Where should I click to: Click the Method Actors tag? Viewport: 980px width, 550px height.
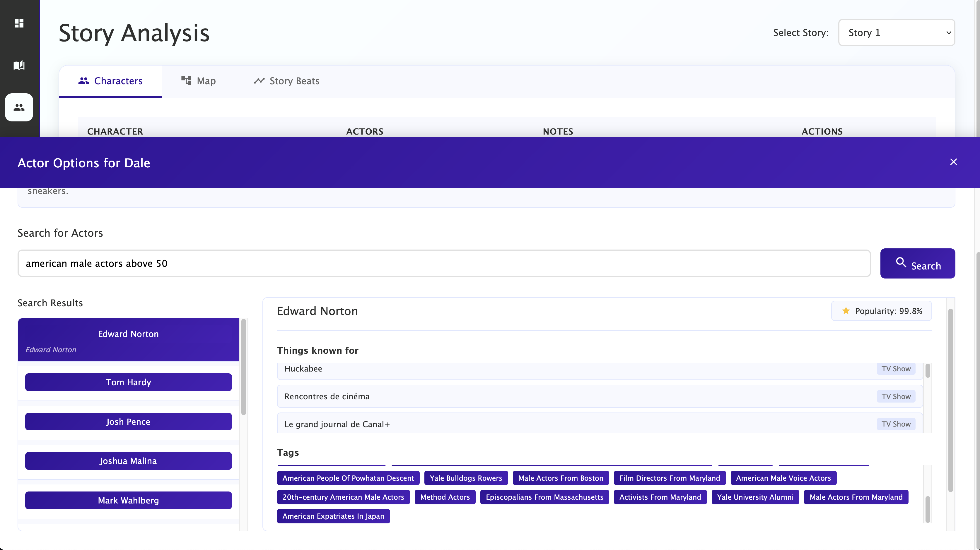445,497
